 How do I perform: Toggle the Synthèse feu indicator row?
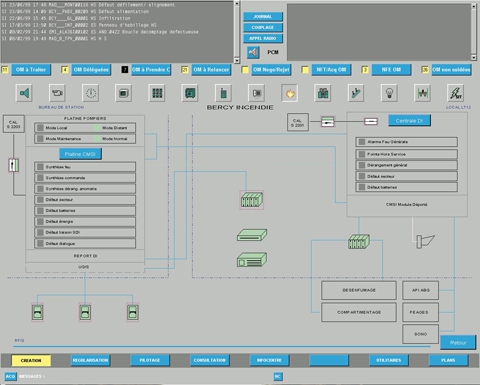[85, 167]
